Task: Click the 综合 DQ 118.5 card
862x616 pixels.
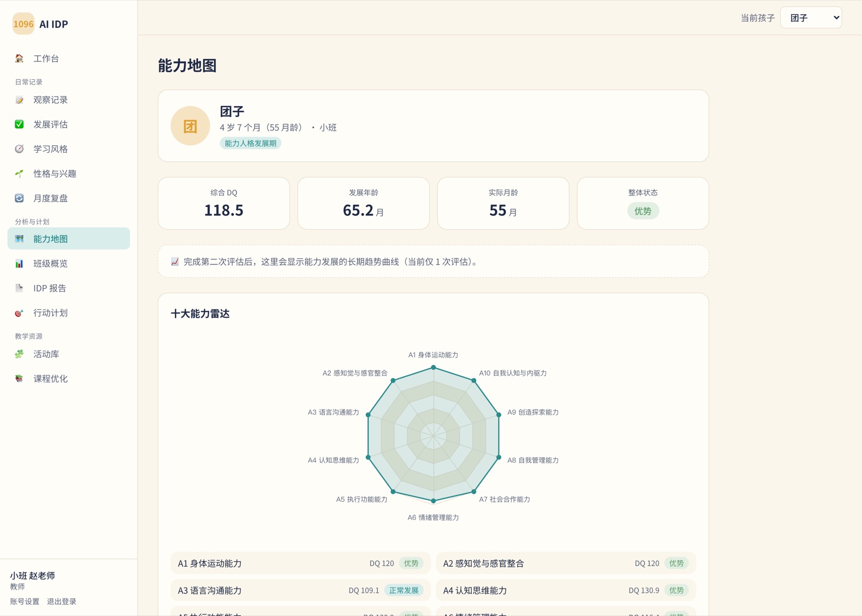Action: click(x=224, y=203)
